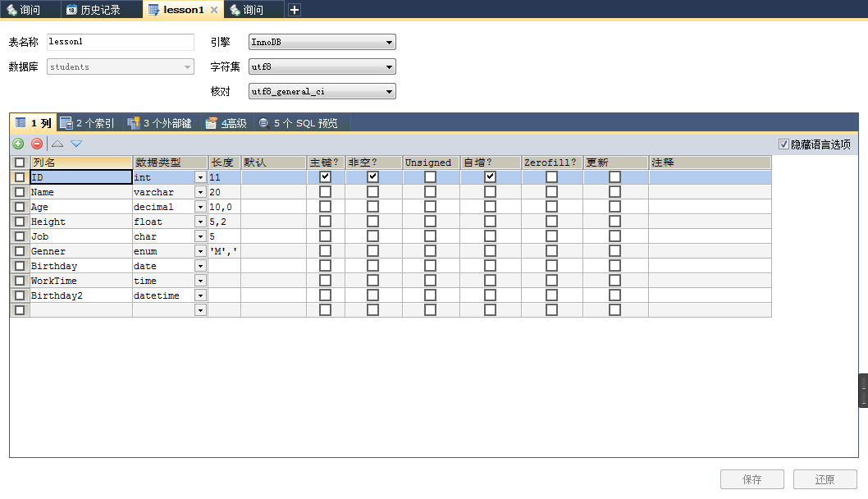868x499 pixels.
Task: Uncheck primary key for ID row
Action: coord(326,176)
